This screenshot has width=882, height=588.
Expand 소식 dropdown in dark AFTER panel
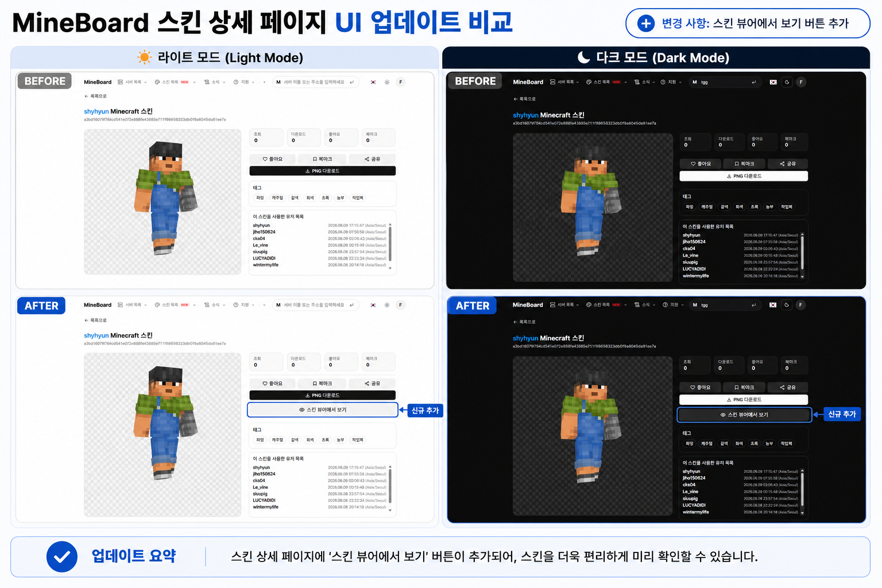654,305
